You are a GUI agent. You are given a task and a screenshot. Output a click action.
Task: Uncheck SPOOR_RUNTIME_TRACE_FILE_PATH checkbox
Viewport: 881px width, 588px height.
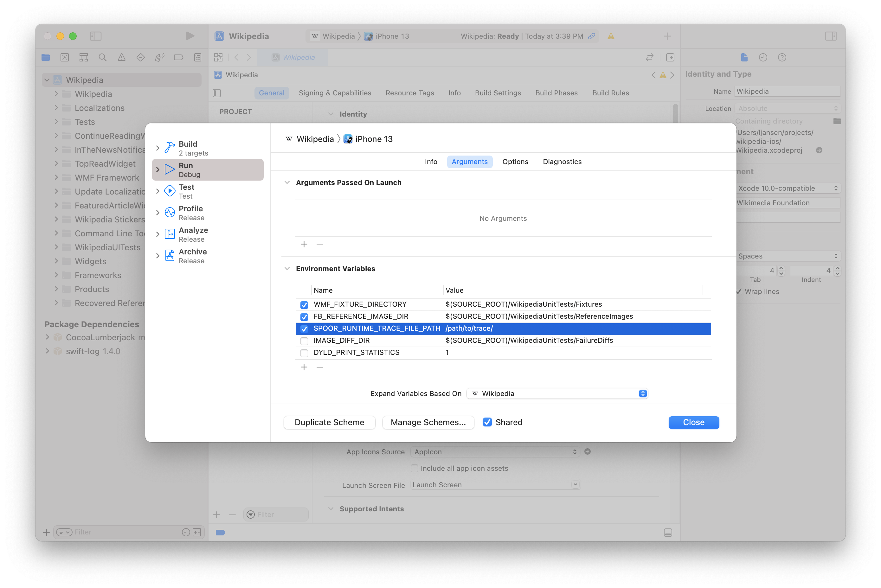pos(304,329)
